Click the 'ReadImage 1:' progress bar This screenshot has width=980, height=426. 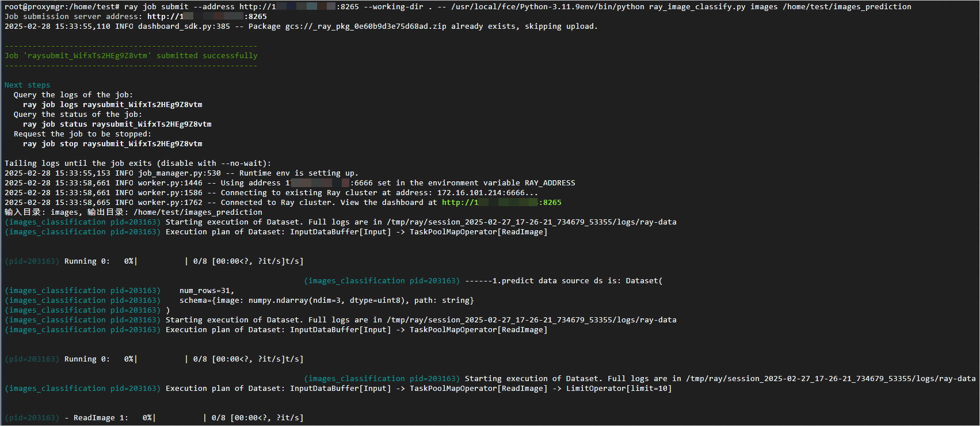[184, 418]
